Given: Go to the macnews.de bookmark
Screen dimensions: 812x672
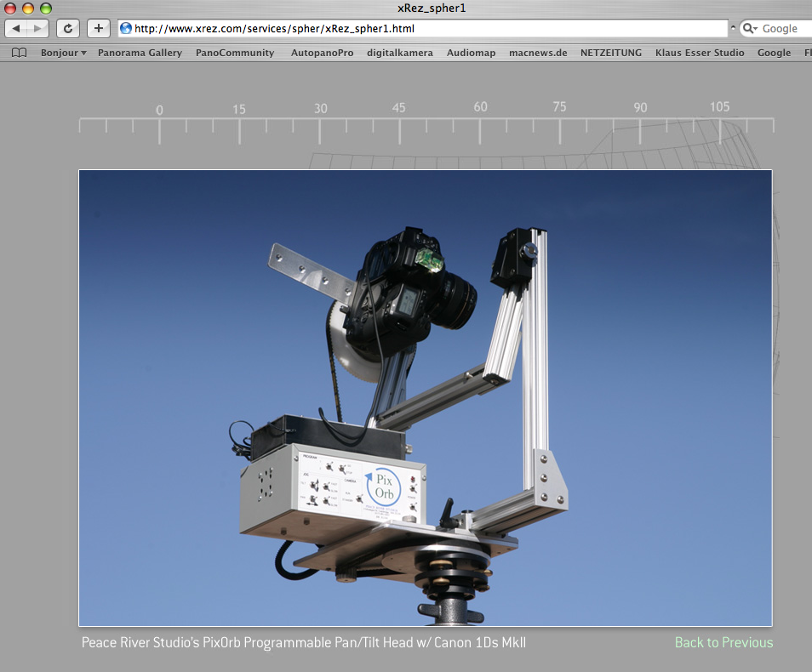Looking at the screenshot, I should (x=538, y=53).
